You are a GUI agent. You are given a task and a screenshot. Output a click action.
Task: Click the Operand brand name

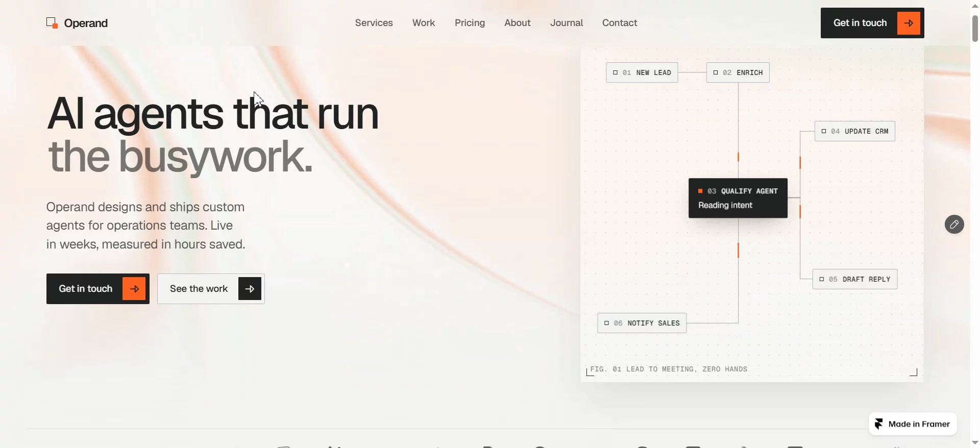tap(86, 23)
